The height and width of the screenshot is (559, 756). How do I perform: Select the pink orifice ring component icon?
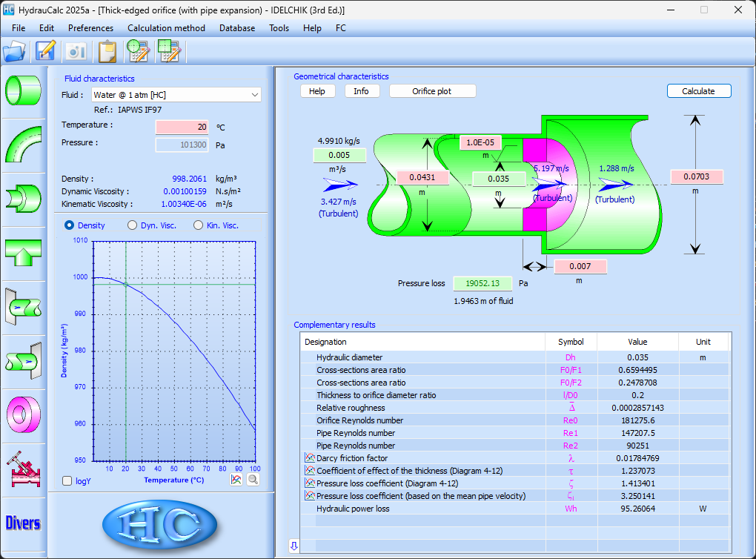click(23, 414)
